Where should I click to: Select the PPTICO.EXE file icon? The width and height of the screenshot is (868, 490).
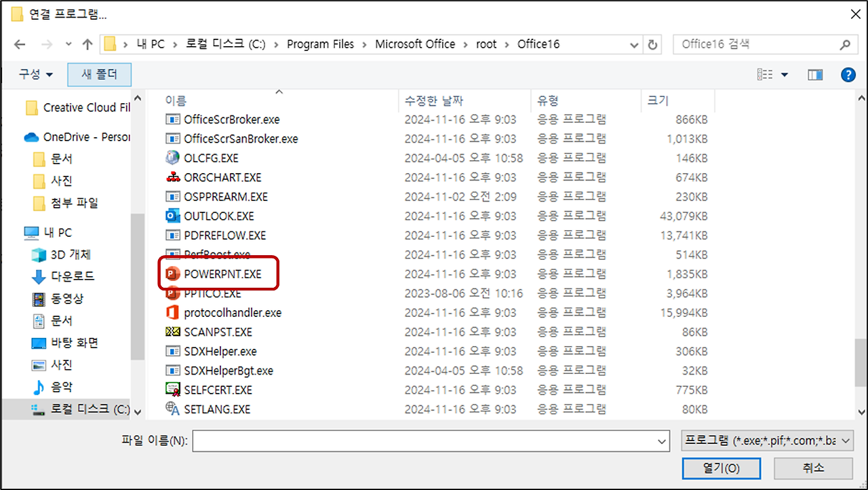(x=172, y=293)
